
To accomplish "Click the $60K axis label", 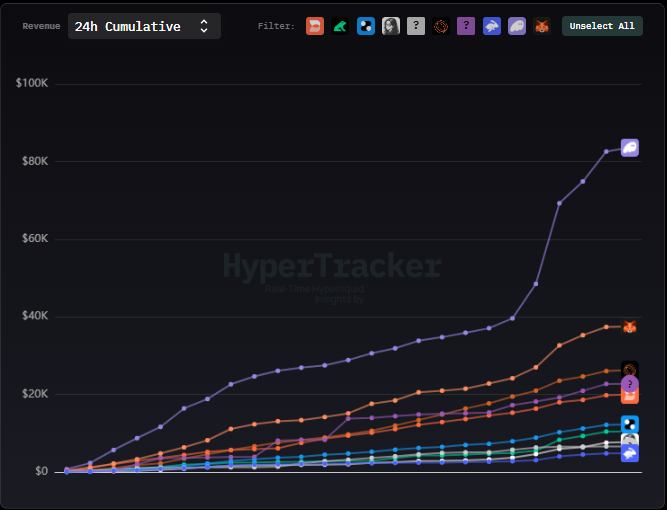I will point(35,238).
